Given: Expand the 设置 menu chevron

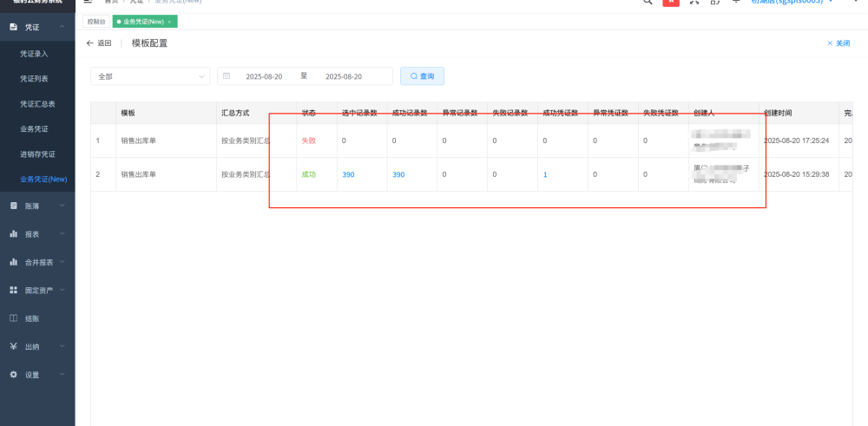Looking at the screenshot, I should coord(62,375).
